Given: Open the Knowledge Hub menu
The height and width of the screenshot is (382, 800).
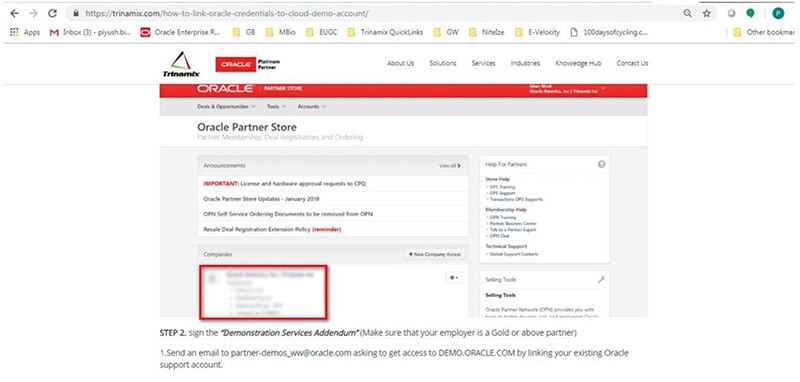Looking at the screenshot, I should [x=578, y=63].
